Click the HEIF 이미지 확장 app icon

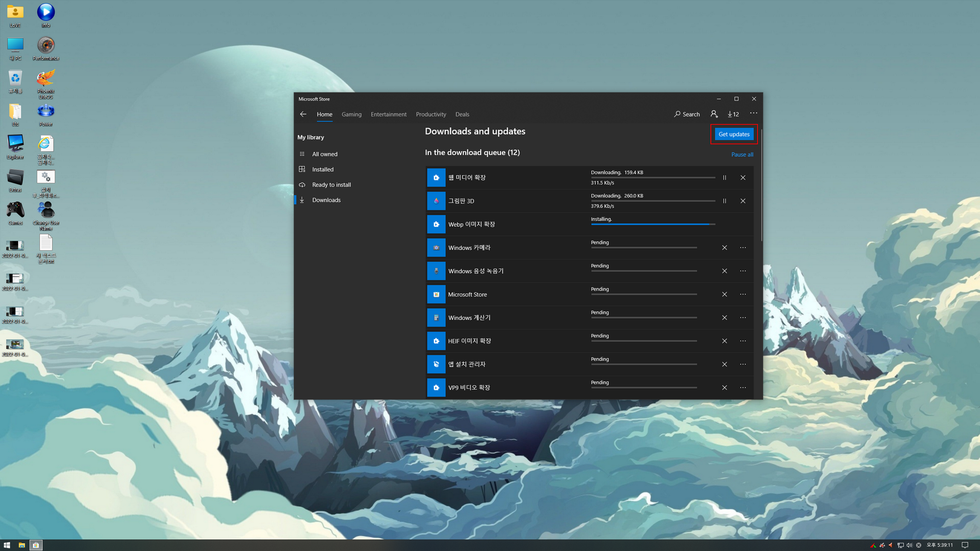click(436, 341)
